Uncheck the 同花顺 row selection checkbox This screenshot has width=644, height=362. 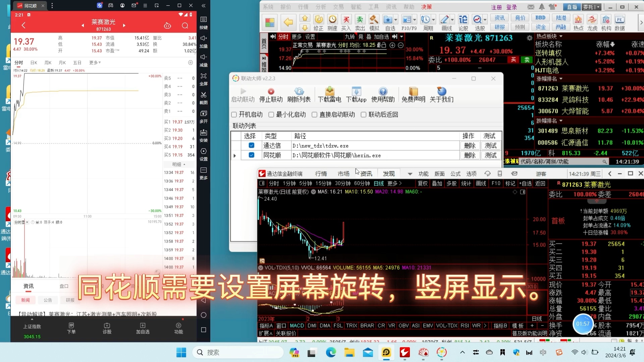point(251,155)
